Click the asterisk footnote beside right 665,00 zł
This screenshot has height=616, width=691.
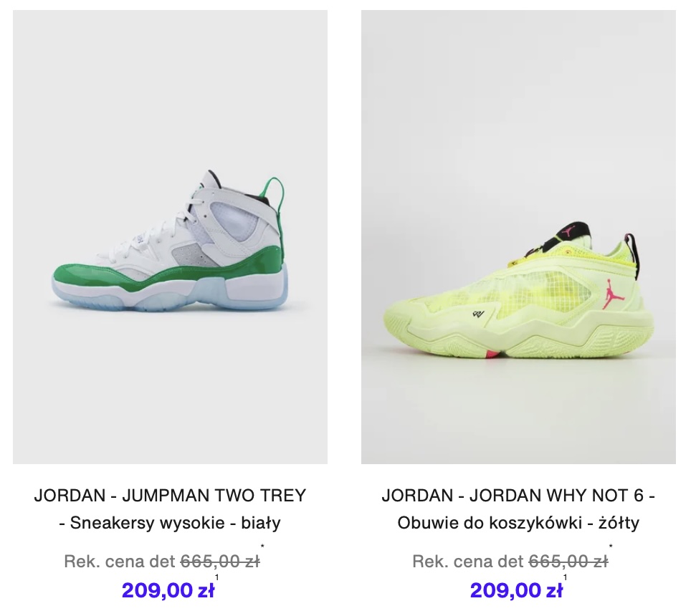[611, 547]
